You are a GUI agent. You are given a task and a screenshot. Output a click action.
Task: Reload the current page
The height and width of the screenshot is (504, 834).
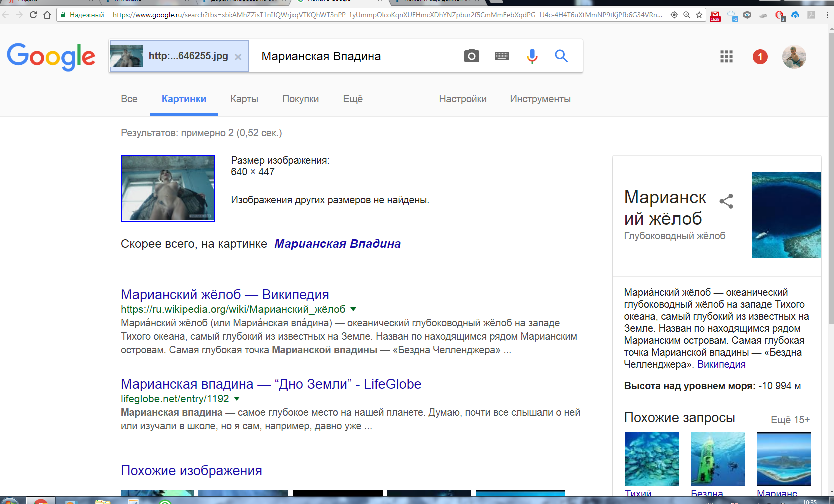click(x=33, y=15)
